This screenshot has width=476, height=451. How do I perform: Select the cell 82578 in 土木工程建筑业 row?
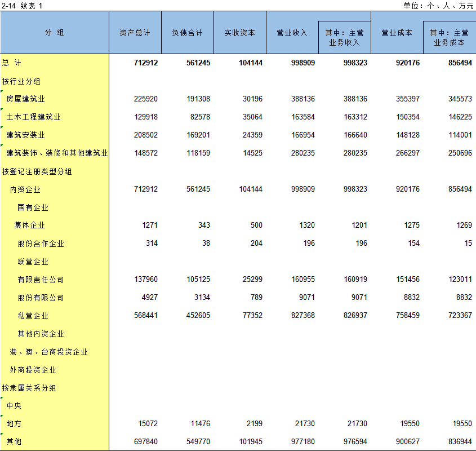point(200,117)
